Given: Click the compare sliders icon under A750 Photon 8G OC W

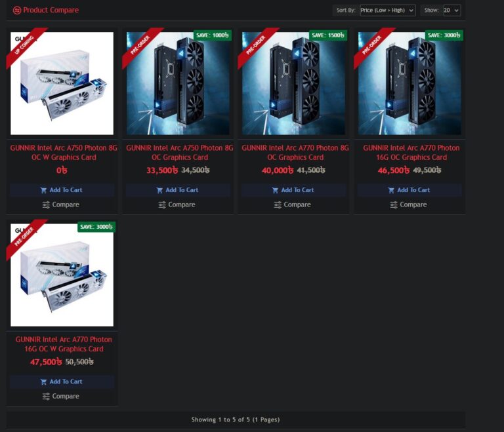Looking at the screenshot, I should 46,205.
